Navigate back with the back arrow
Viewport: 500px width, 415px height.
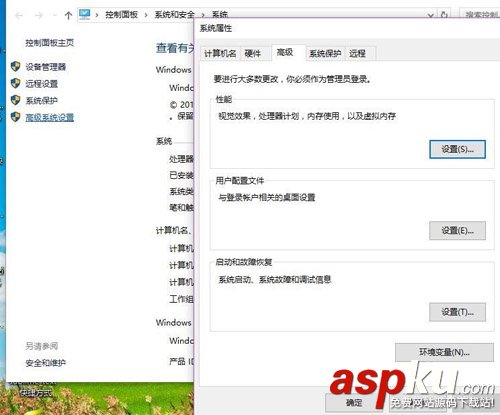pos(19,15)
